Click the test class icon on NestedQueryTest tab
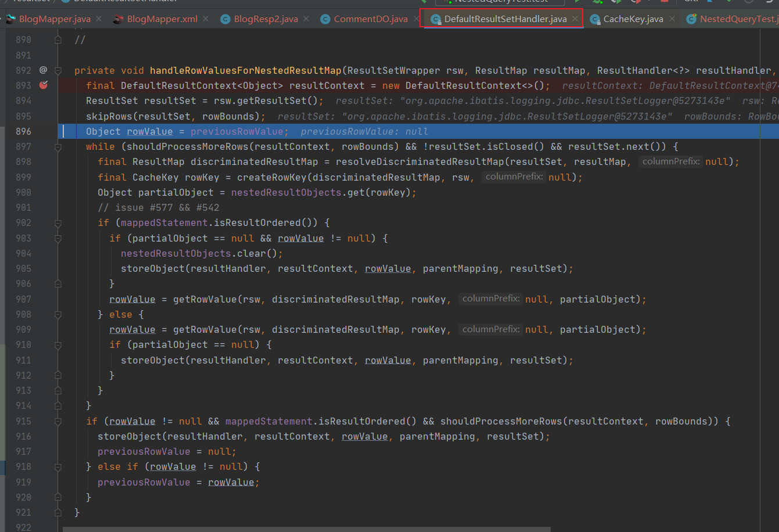The height and width of the screenshot is (532, 779). pyautogui.click(x=691, y=19)
